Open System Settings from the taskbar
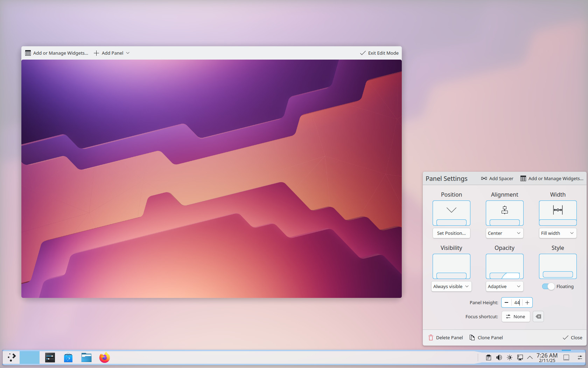The width and height of the screenshot is (588, 368). click(50, 357)
